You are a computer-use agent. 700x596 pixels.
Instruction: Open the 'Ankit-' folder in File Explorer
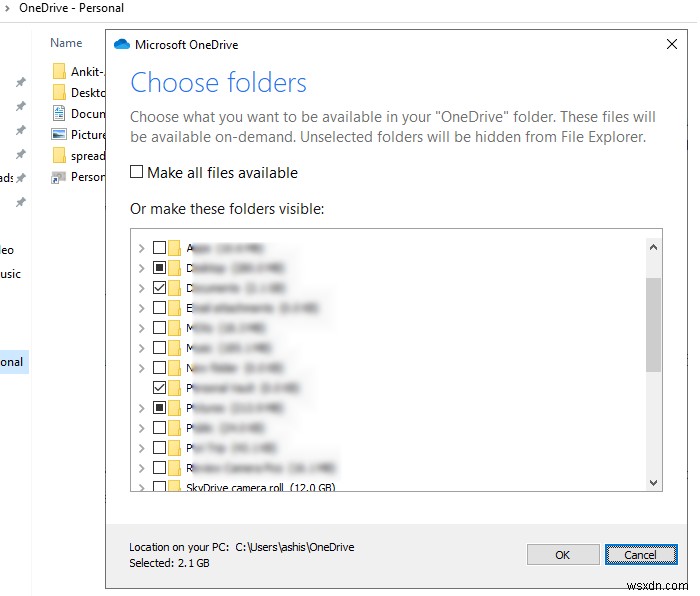88,71
